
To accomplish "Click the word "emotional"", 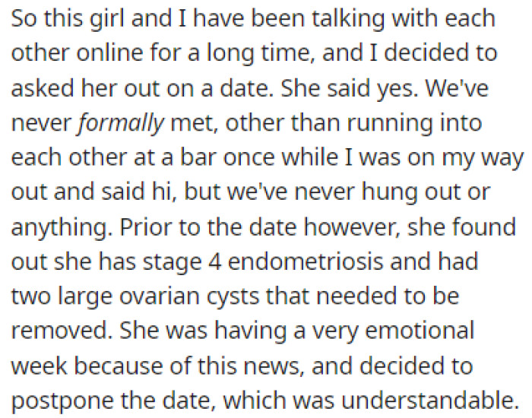I will point(420,331).
